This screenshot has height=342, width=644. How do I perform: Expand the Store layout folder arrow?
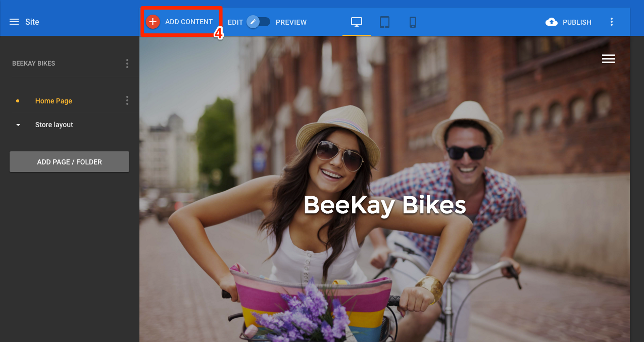pyautogui.click(x=18, y=125)
